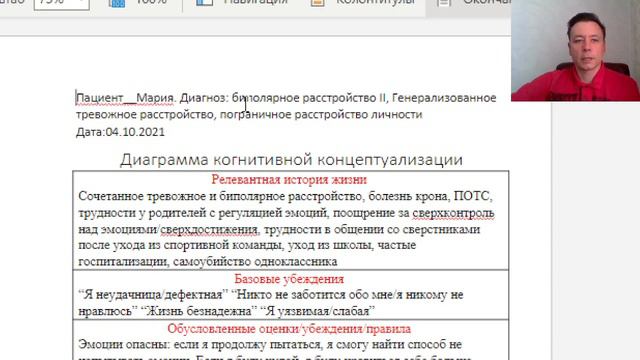This screenshot has height=360, width=640.
Task: Click heading "Обусловленные оценки/убеждения/правила"
Action: 289,329
